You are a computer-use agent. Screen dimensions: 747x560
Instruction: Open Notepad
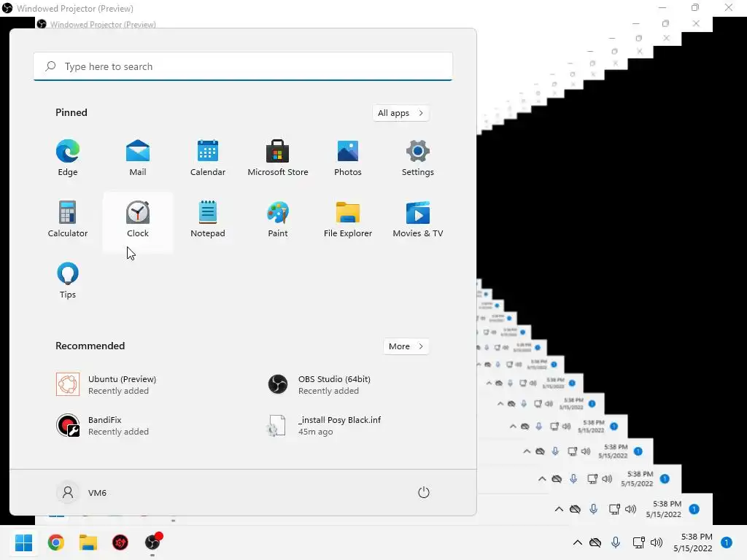[x=208, y=219]
